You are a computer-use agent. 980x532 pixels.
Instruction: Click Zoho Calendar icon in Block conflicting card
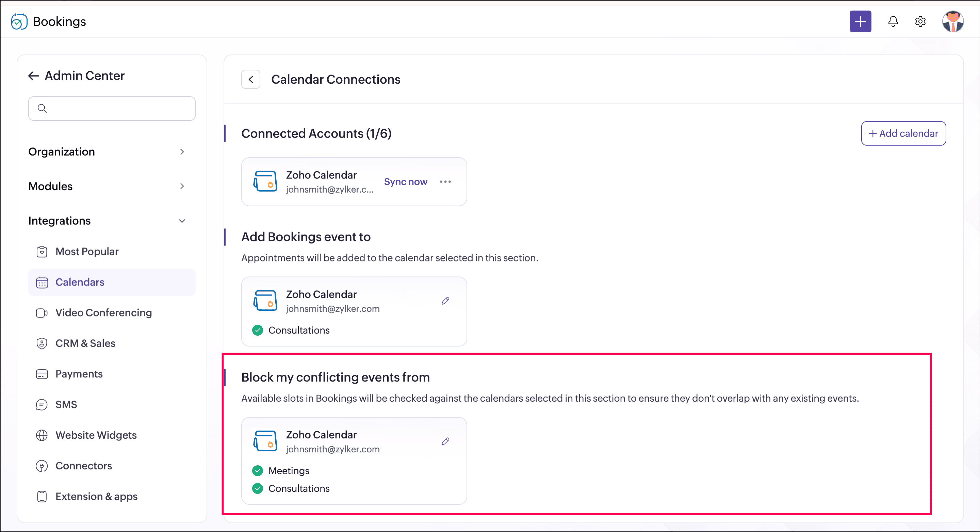tap(265, 441)
